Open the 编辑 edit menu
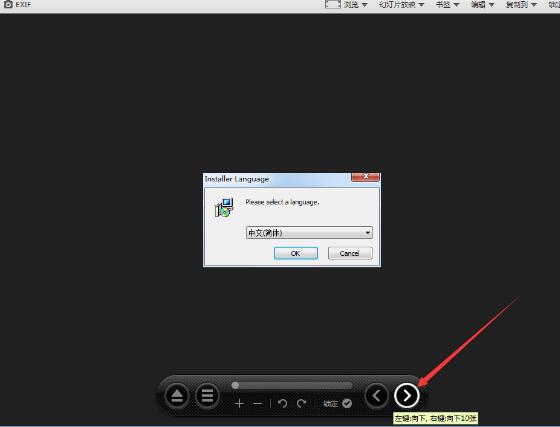The image size is (560, 427). [x=482, y=5]
